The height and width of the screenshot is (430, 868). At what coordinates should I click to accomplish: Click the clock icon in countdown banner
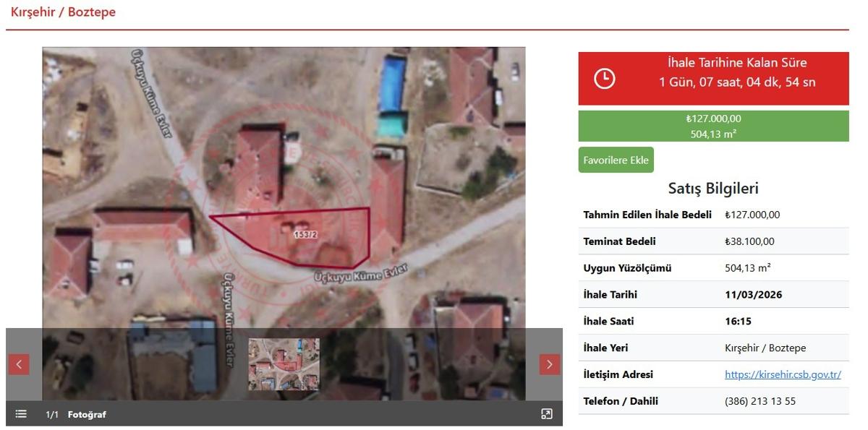605,78
